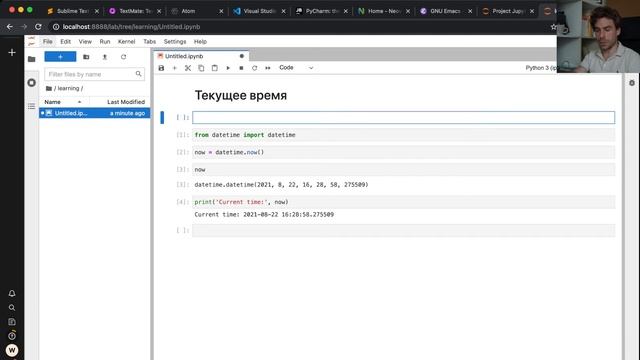Switch to Project Jupyter browser tab
This screenshot has height=360, width=640.
(x=508, y=11)
